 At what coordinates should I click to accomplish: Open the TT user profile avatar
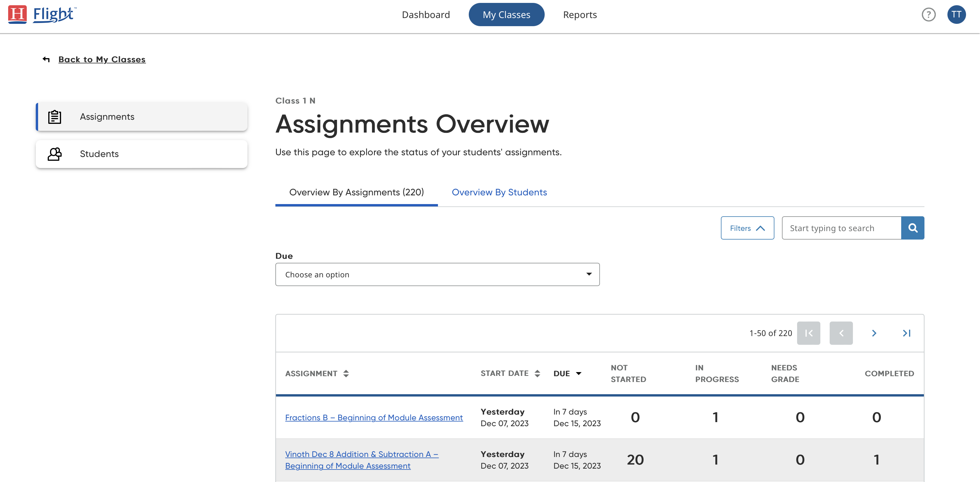(x=956, y=15)
